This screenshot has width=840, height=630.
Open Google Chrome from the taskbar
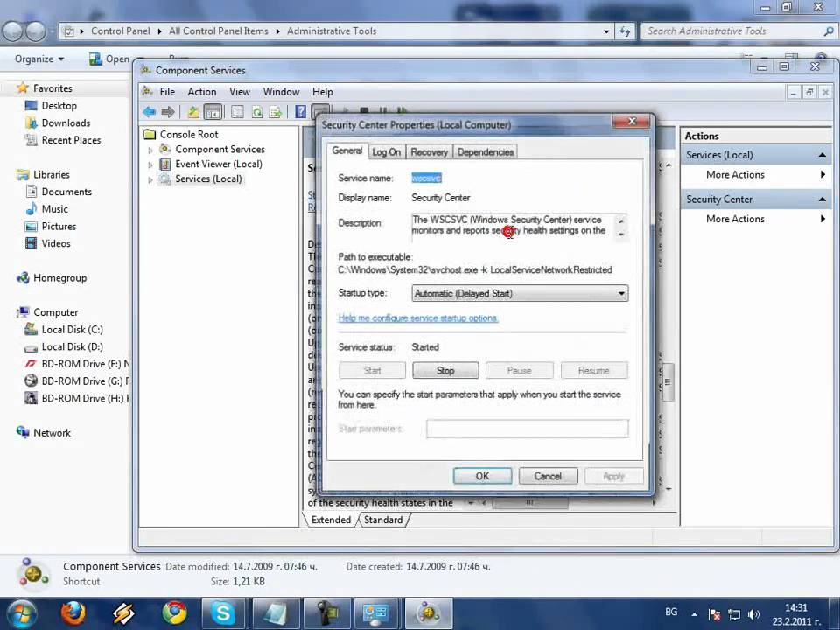(x=174, y=612)
